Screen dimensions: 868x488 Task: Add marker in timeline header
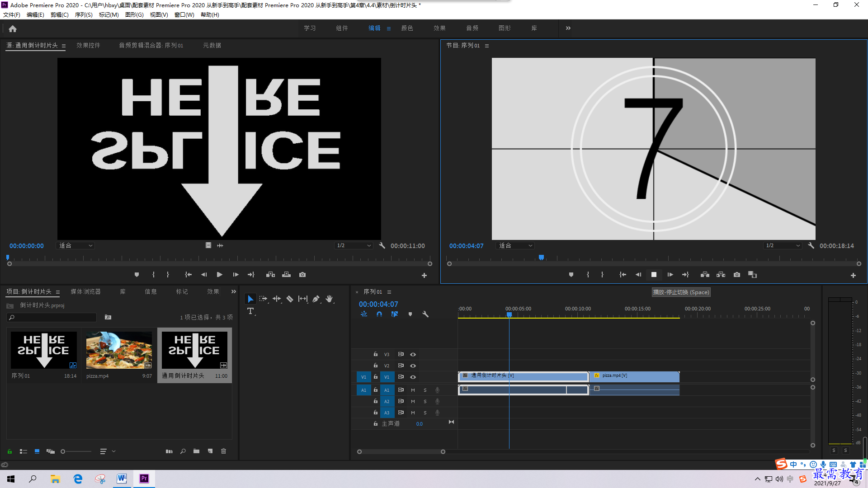[x=410, y=314]
